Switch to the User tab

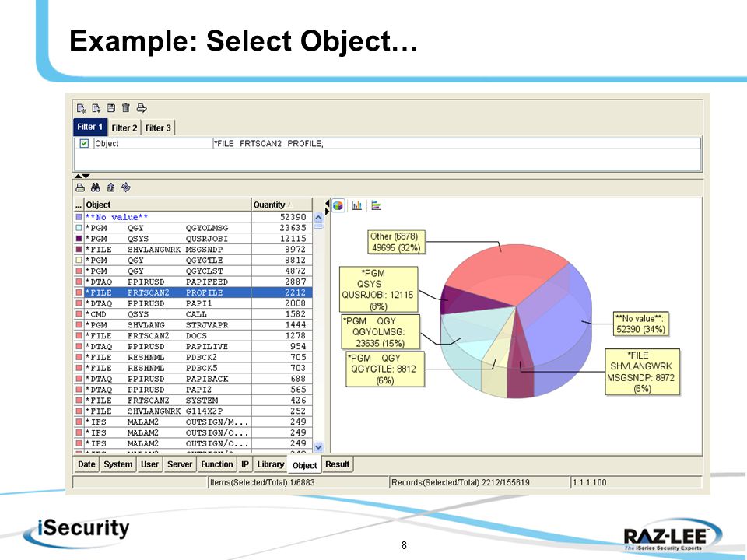pos(149,464)
